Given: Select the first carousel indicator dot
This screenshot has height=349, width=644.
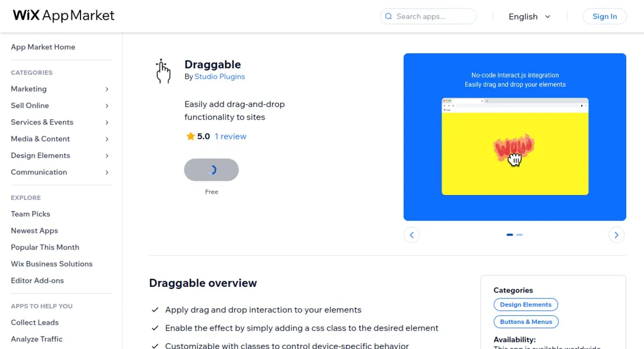Looking at the screenshot, I should (x=510, y=235).
